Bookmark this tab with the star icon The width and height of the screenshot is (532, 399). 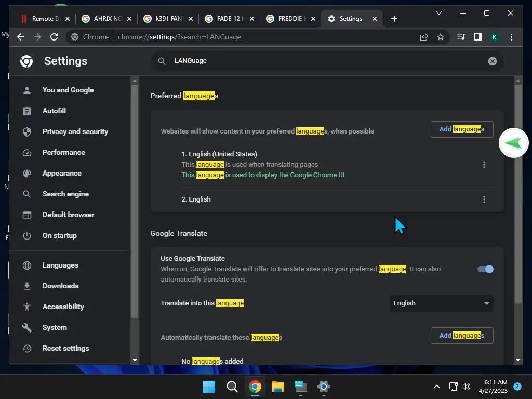[441, 37]
